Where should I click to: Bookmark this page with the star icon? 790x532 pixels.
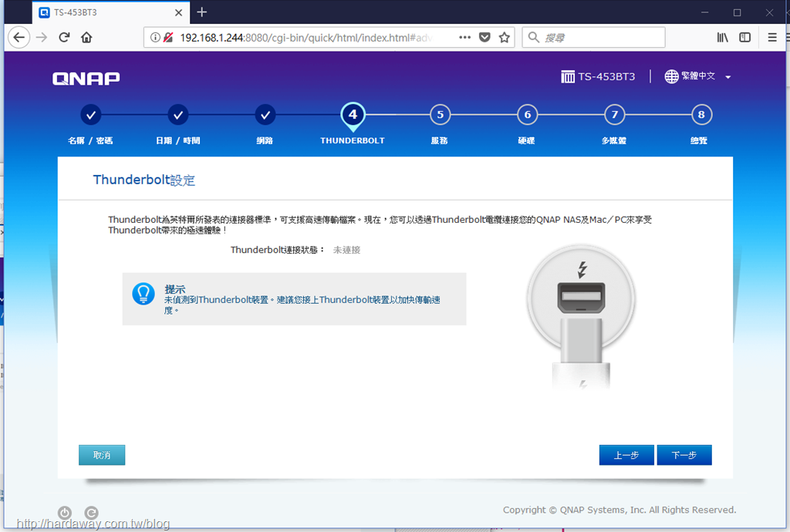tap(505, 37)
